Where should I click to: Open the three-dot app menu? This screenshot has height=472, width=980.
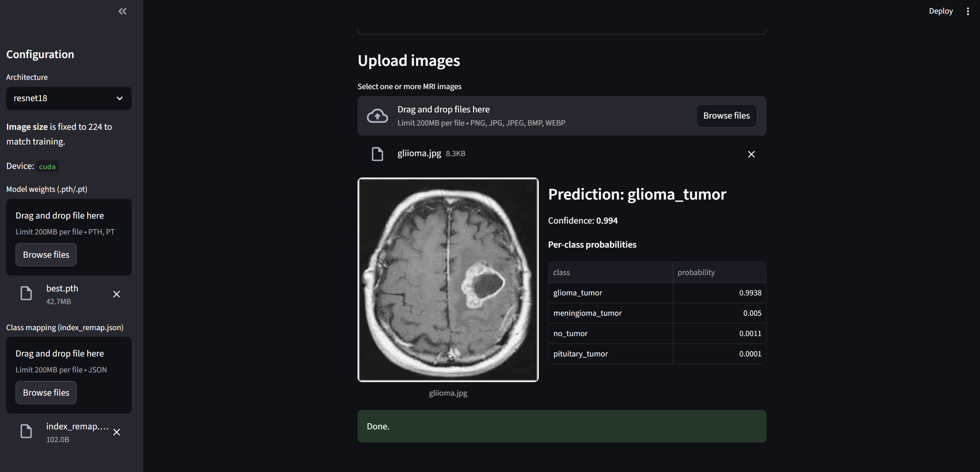pyautogui.click(x=968, y=11)
